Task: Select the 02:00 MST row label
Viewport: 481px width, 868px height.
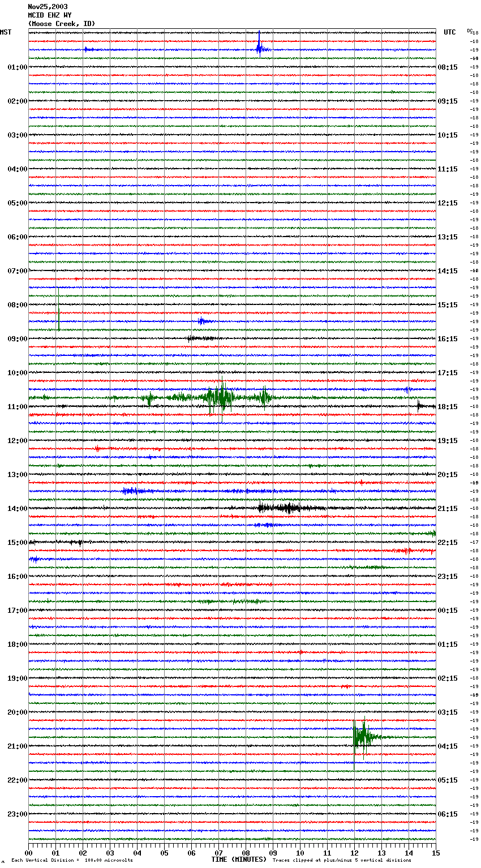Action: click(x=18, y=101)
